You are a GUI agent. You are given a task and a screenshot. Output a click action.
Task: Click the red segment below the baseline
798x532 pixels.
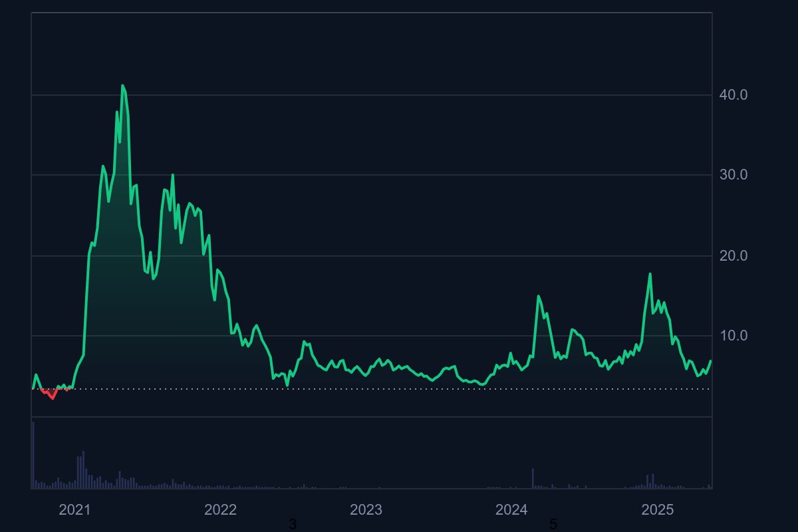[x=52, y=396]
